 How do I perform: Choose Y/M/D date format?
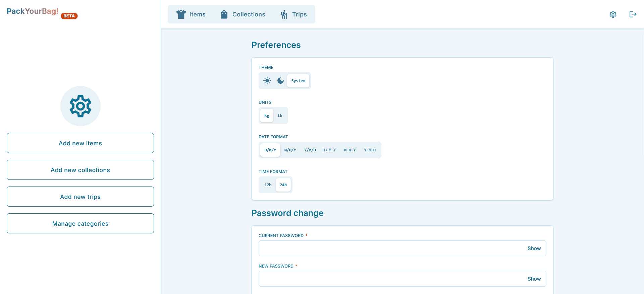(x=310, y=150)
